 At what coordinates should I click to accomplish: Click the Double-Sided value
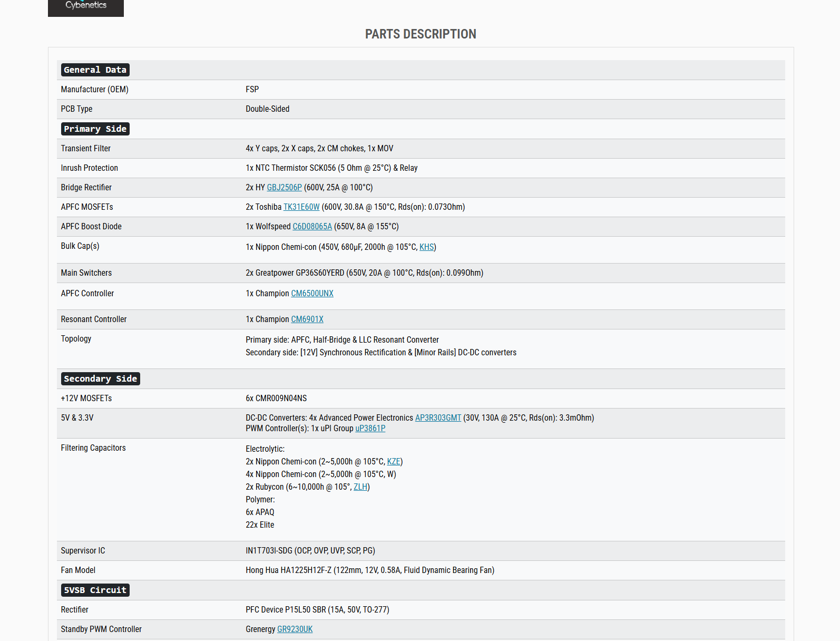(x=267, y=109)
